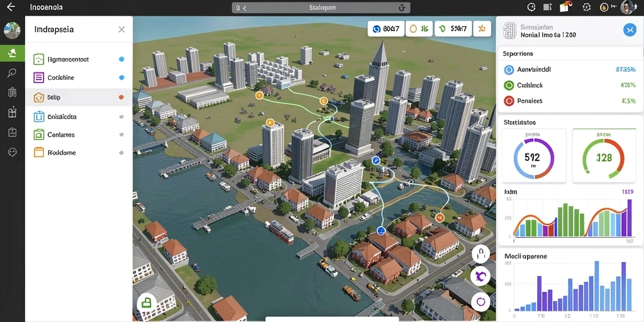Click the green lock icon on map
The width and height of the screenshot is (644, 322).
tap(146, 303)
